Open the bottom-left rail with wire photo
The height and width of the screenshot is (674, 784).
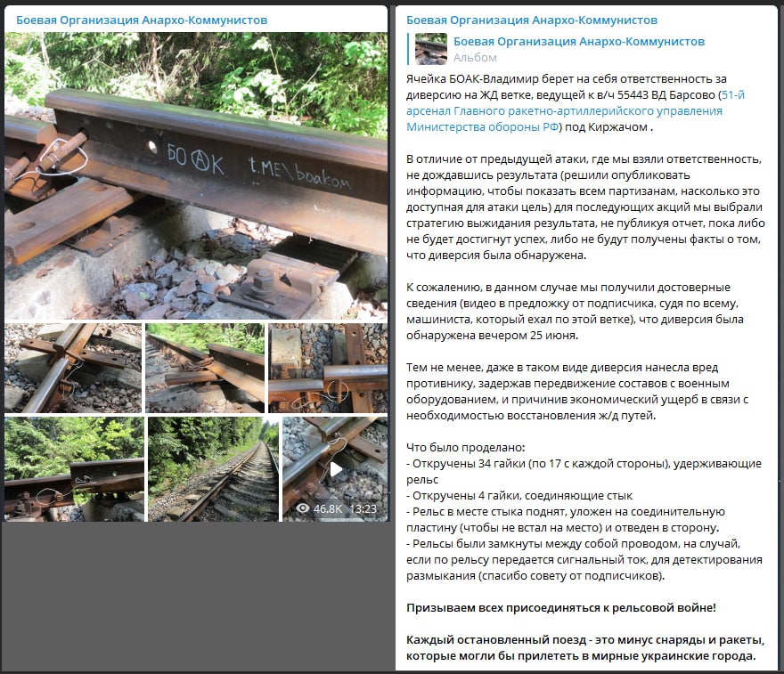click(75, 469)
